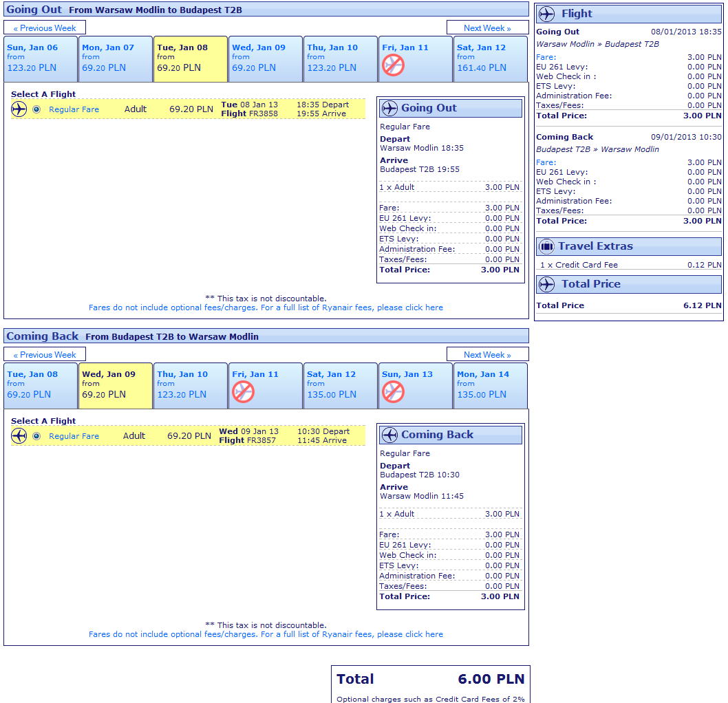Click the plane icon beside return Regular Fare

pyautogui.click(x=19, y=436)
